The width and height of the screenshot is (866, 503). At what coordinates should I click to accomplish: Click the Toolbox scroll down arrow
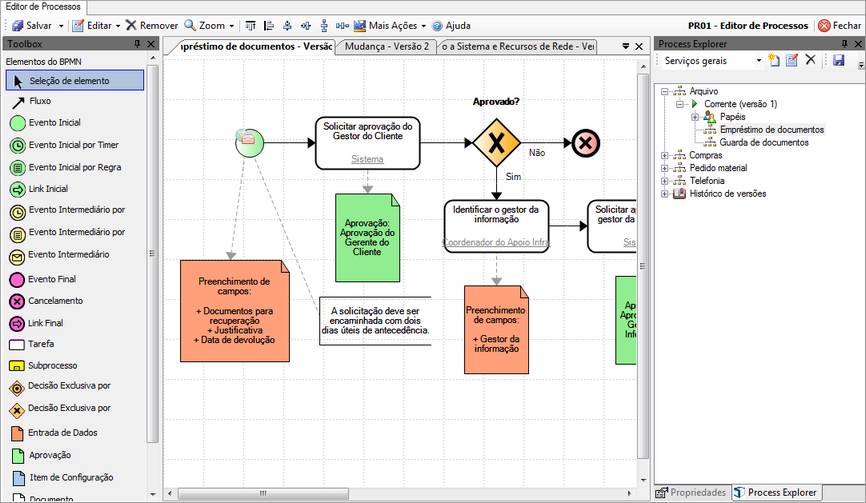(x=153, y=495)
